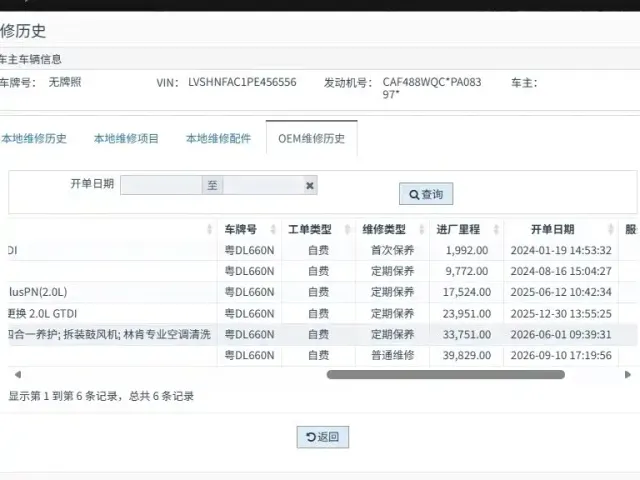
Task: Clear the 开单日期 date range with the X icon
Action: 310,186
